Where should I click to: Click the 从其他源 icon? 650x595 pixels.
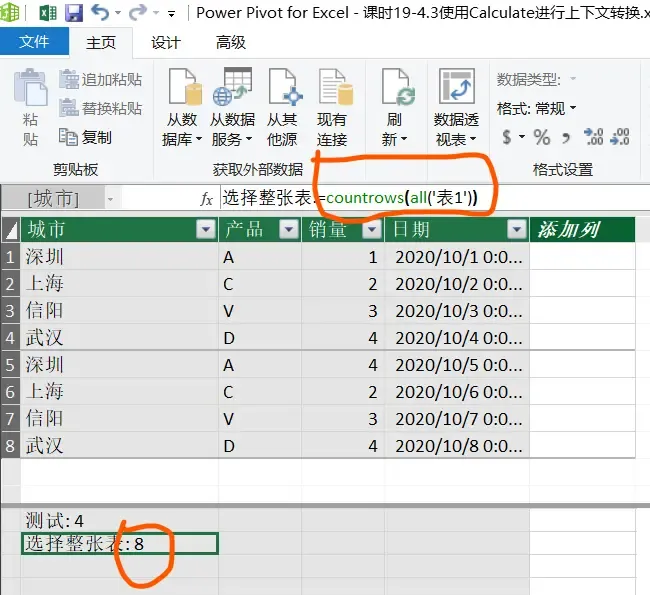click(x=285, y=86)
